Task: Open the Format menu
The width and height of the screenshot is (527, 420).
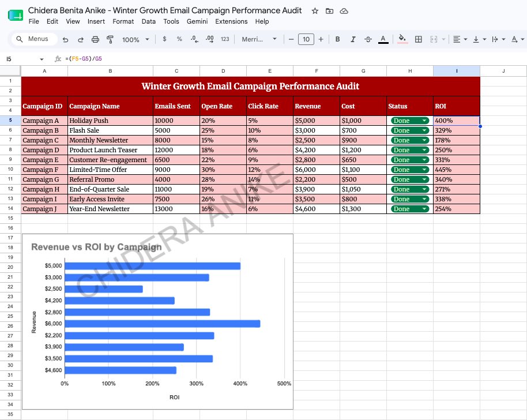Action: 123,21
